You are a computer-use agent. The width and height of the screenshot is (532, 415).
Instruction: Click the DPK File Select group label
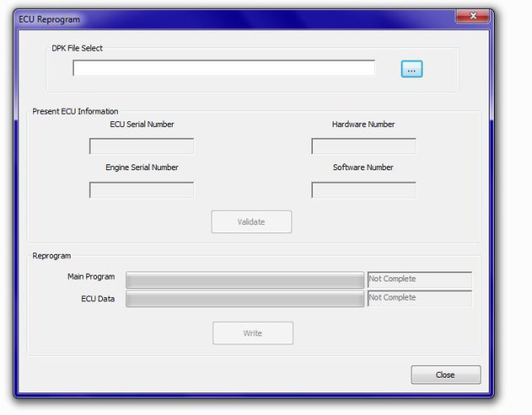[77, 48]
